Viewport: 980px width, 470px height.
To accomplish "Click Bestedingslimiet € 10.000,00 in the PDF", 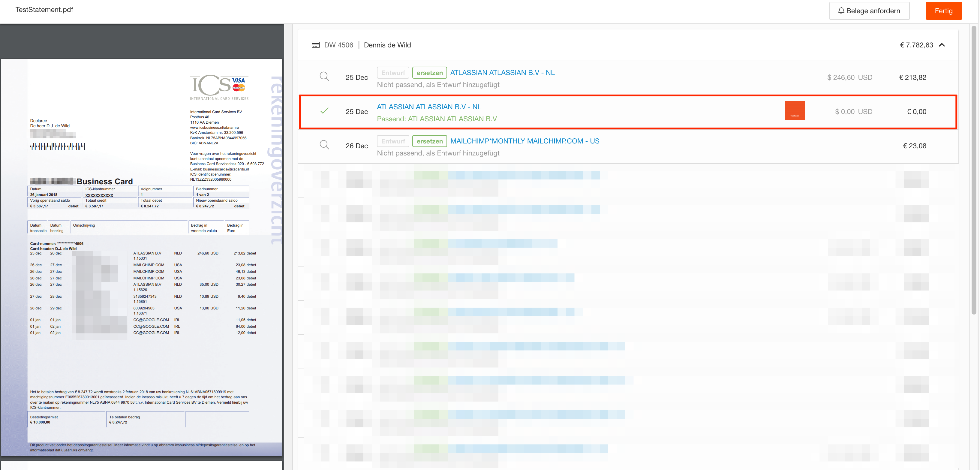I will click(x=44, y=419).
